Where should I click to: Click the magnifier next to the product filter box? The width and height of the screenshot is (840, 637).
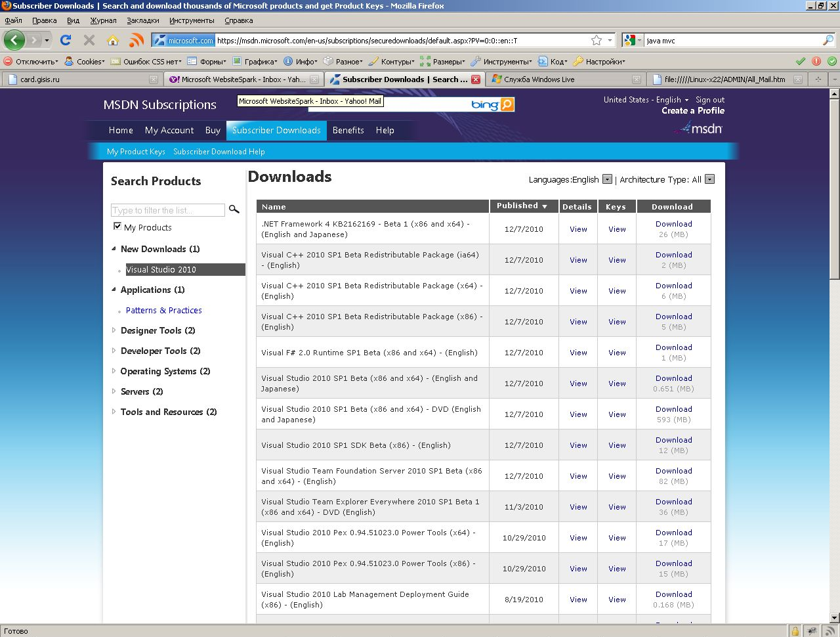[x=234, y=209]
